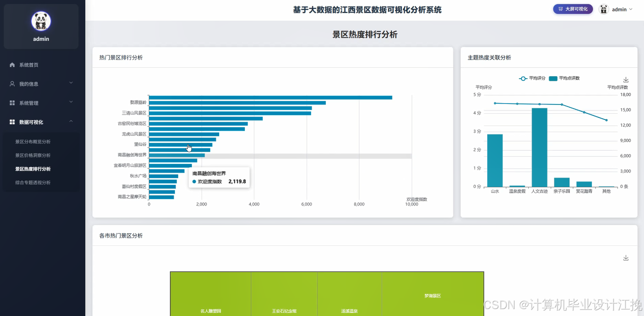Click the 景区热度排行分析 page heading
Screen dimensions: 644x316
(x=365, y=35)
